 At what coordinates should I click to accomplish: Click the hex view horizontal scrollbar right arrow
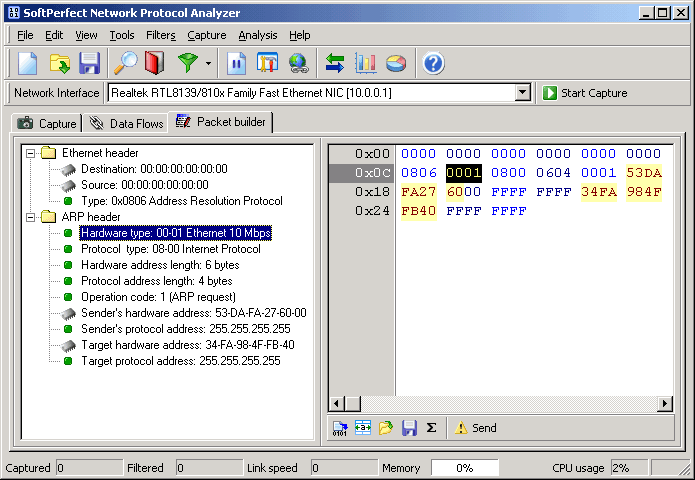[665, 404]
